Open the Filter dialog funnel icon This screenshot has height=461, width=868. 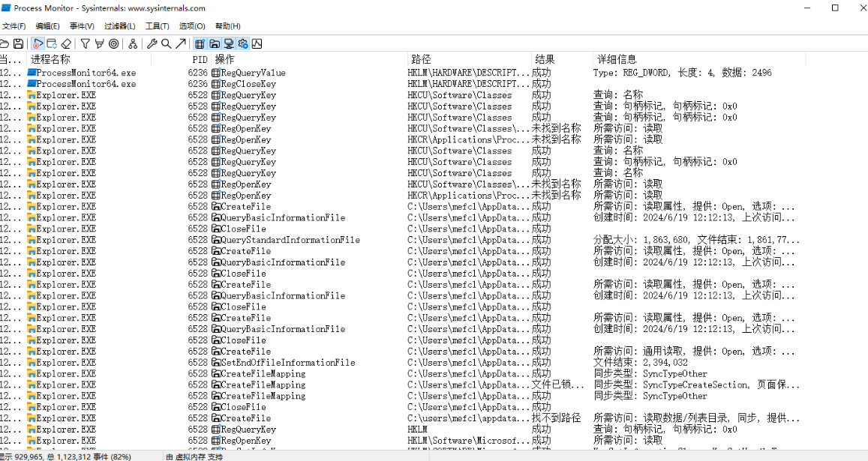click(86, 43)
